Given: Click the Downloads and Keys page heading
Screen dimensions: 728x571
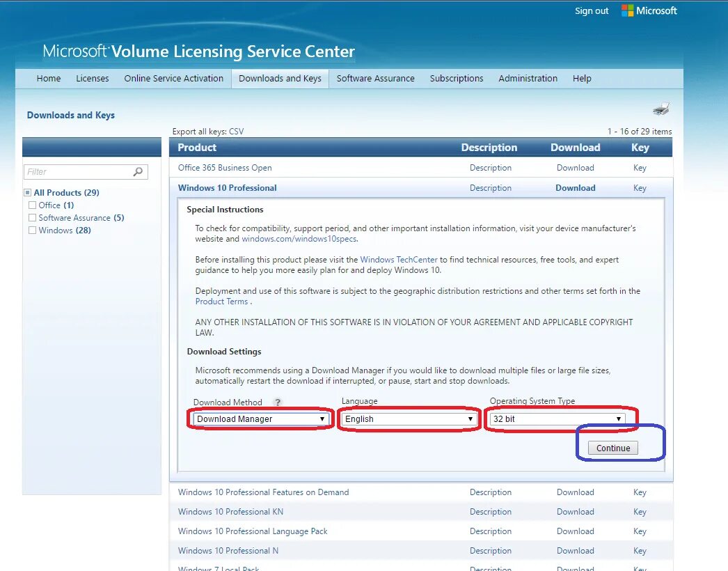Looking at the screenshot, I should 70,115.
